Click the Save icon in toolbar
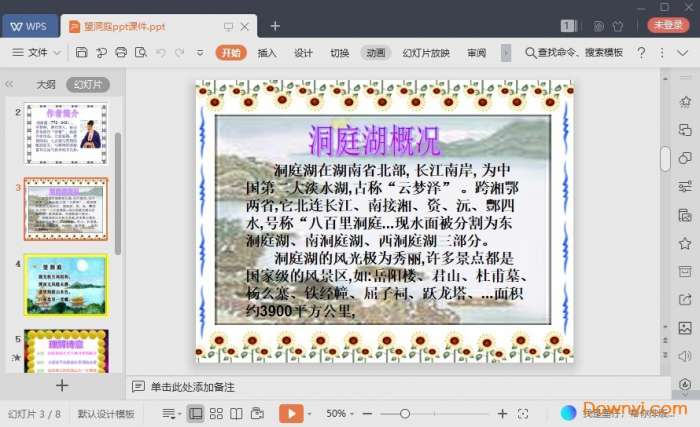This screenshot has height=427, width=700. 81,53
